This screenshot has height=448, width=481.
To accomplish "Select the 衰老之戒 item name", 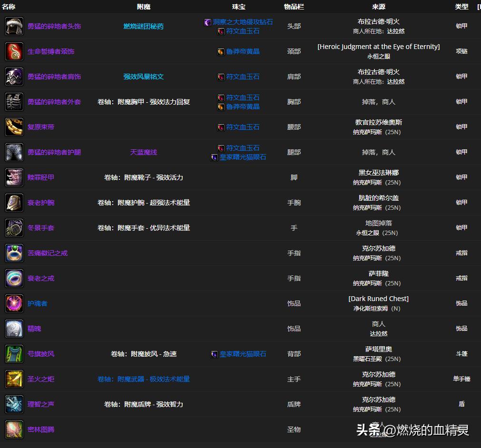I will tap(40, 278).
